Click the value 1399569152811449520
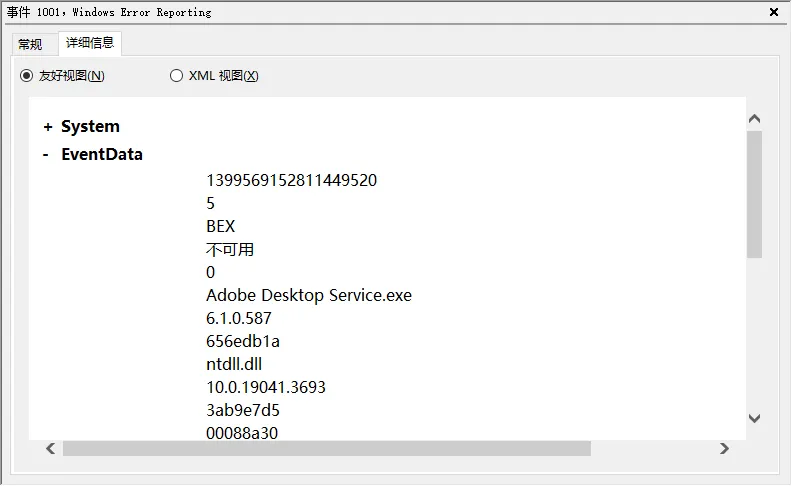This screenshot has width=792, height=486. click(x=291, y=180)
